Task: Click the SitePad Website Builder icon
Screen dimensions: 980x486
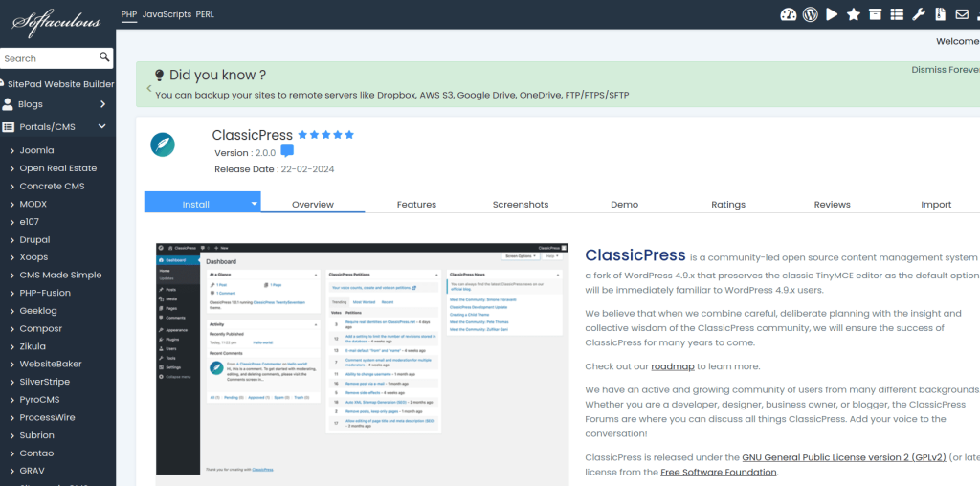Action: [x=3, y=83]
